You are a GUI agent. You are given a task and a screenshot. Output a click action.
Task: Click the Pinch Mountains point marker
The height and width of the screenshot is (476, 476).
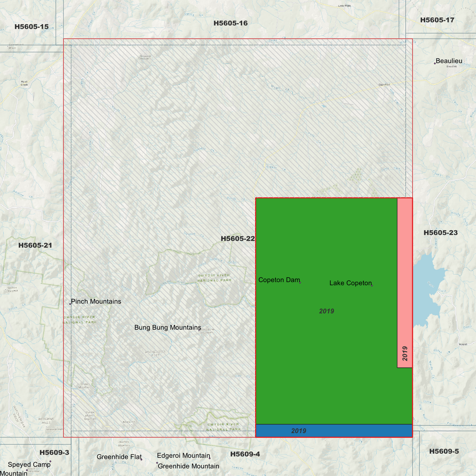tap(70, 304)
